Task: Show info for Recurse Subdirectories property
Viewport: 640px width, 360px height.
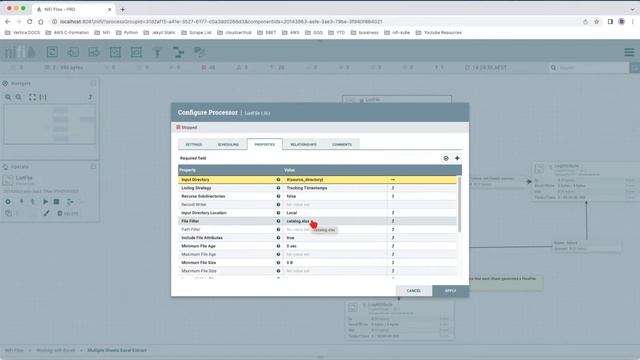Action: pos(278,196)
